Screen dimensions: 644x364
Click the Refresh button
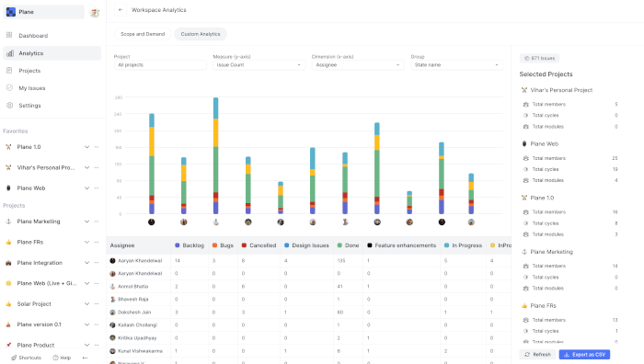coord(537,355)
